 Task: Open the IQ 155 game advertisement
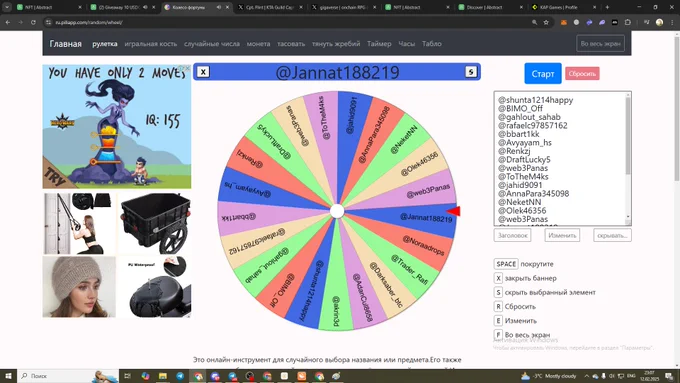(x=117, y=127)
